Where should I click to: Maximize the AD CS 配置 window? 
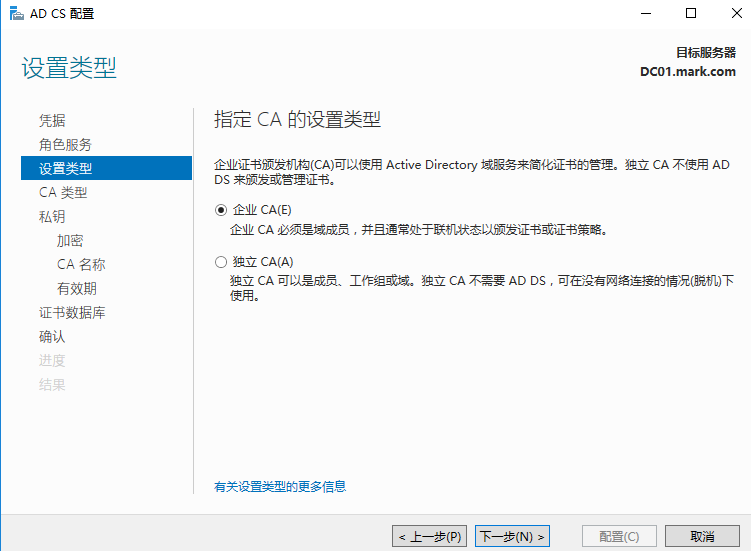[691, 13]
